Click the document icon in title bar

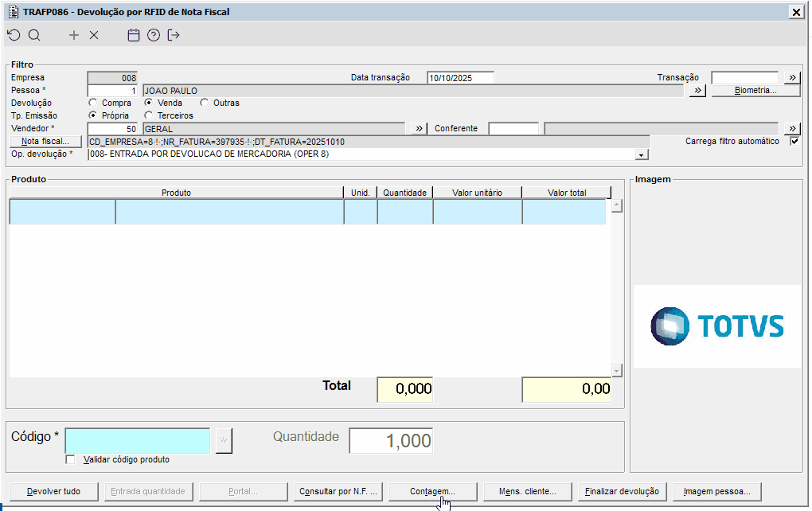tap(14, 11)
